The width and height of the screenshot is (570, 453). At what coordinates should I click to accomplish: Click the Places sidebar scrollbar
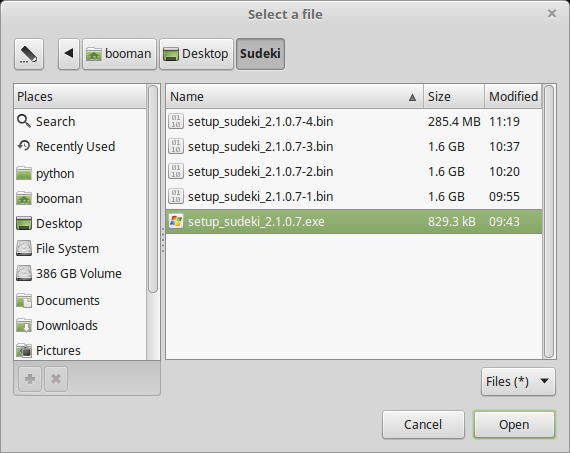(x=153, y=189)
